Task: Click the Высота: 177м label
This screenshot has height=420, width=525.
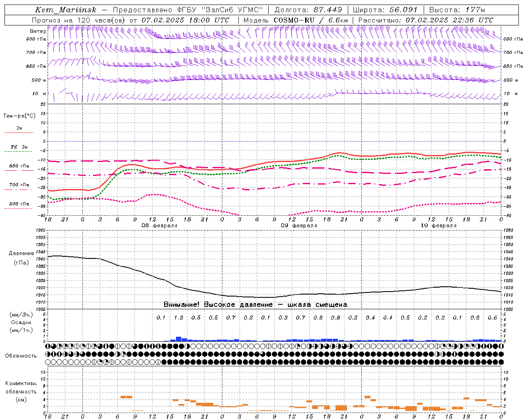Action: [457, 10]
